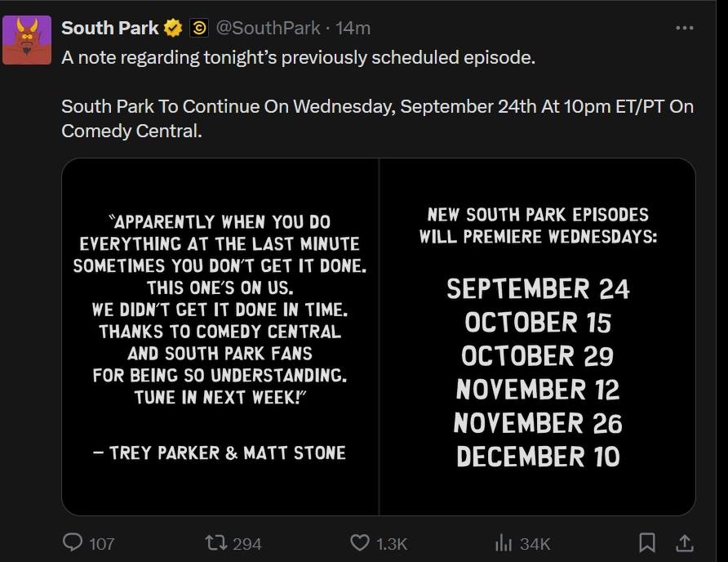Open the Trey Parker and Matt Stone quote image

[220, 337]
